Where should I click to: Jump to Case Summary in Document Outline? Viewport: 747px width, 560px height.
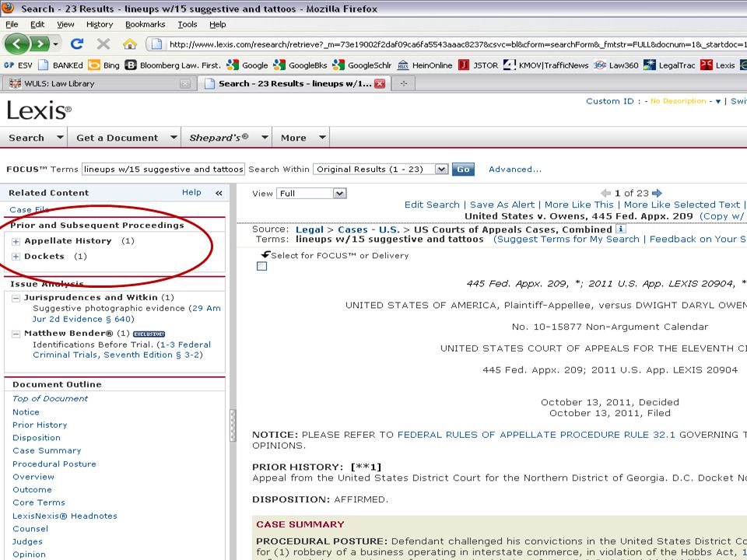tap(47, 450)
